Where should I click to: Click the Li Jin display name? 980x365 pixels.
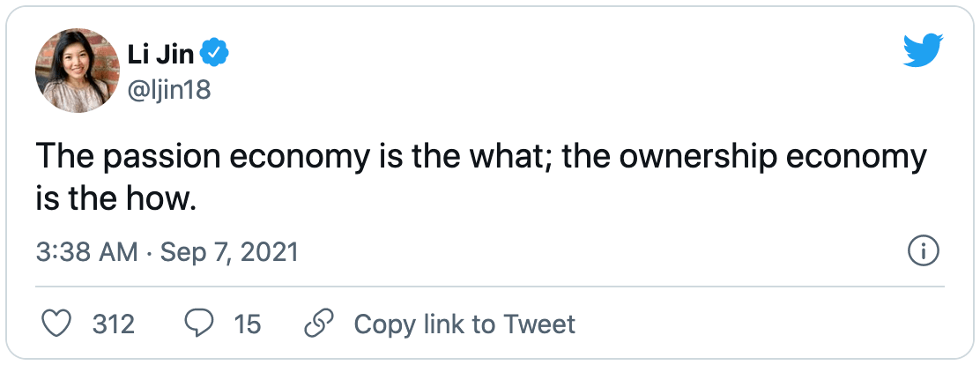pyautogui.click(x=162, y=56)
